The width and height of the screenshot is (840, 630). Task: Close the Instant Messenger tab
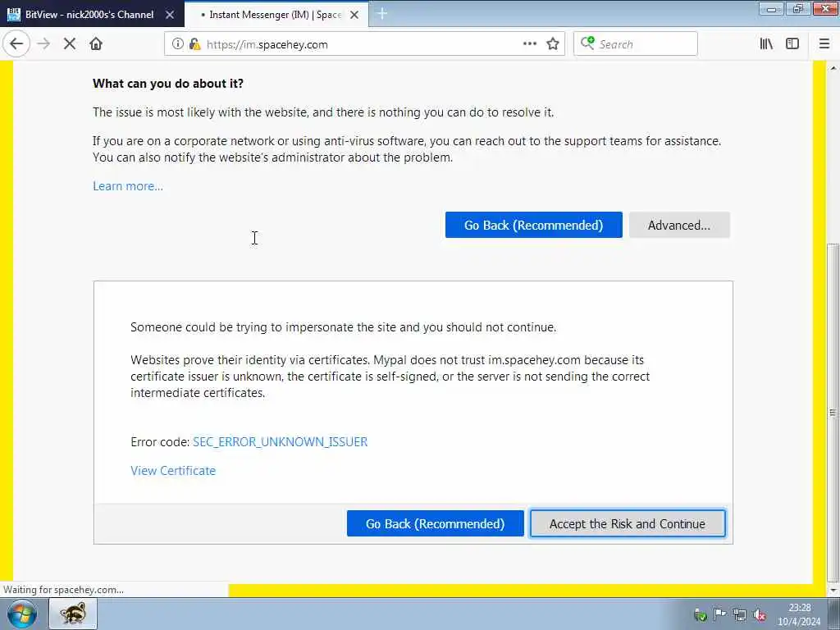(354, 15)
